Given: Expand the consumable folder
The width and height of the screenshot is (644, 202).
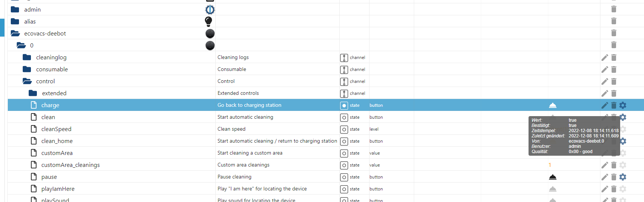Looking at the screenshot, I should pyautogui.click(x=27, y=69).
